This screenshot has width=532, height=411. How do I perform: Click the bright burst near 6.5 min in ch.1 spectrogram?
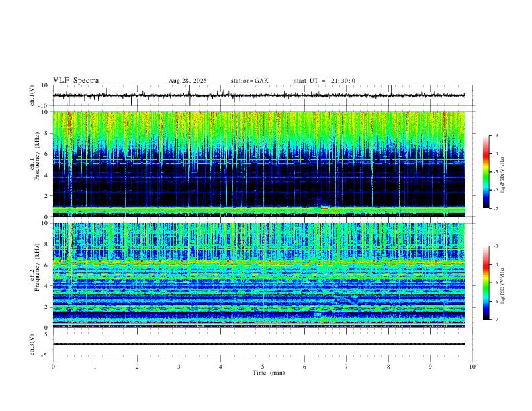click(x=325, y=208)
